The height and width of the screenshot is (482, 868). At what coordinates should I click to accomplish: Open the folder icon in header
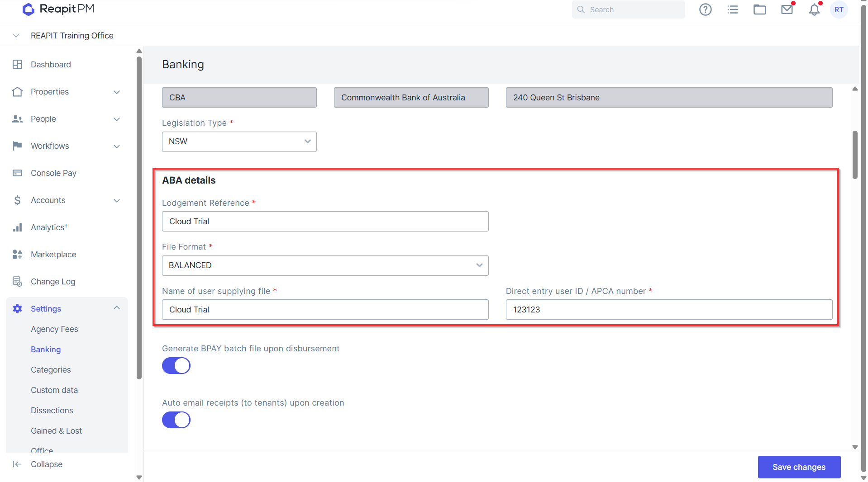point(760,9)
